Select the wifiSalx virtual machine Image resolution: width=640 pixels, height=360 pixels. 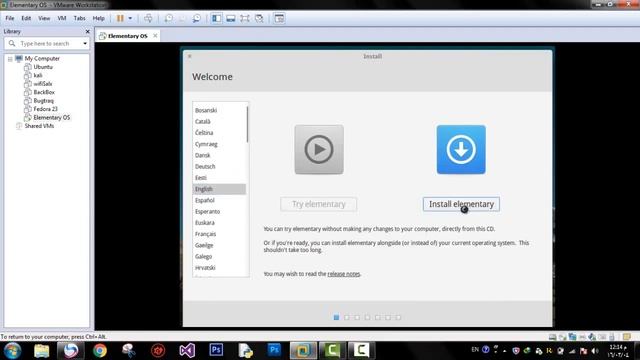(43, 84)
